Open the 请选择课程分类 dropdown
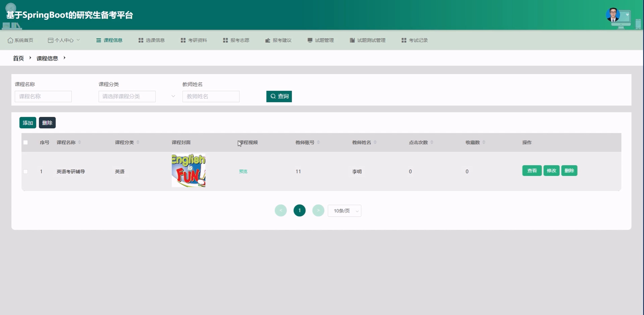 coord(127,96)
